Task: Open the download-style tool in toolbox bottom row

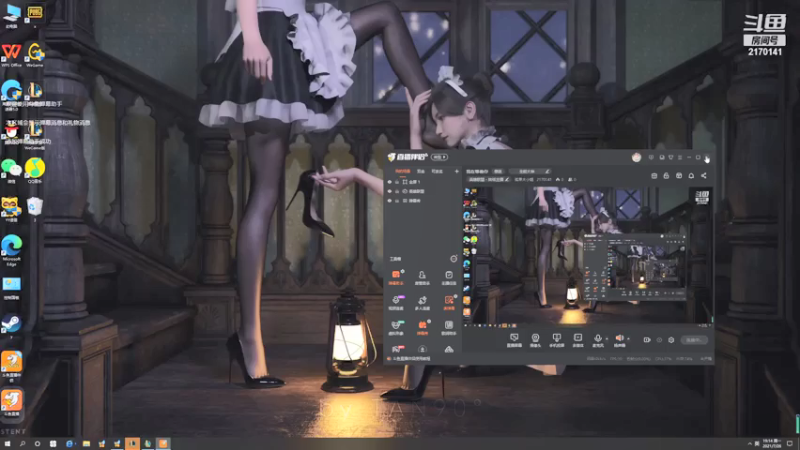Action: [x=422, y=349]
